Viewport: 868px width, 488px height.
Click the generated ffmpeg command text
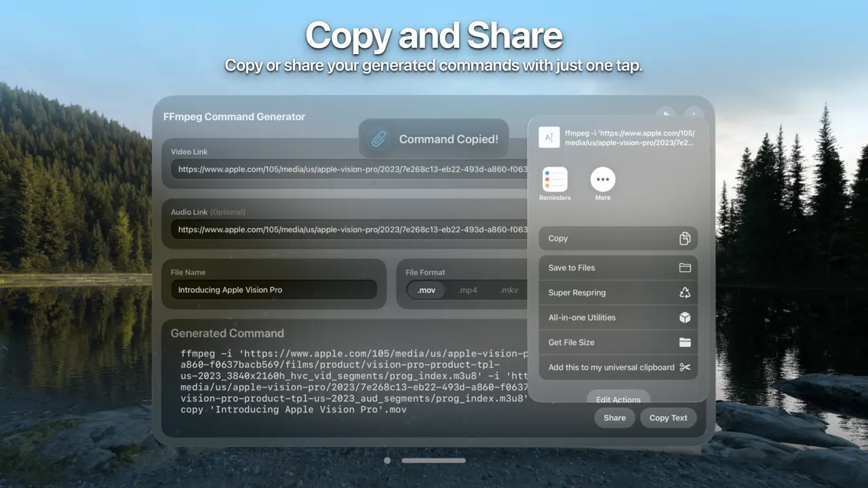[x=354, y=382]
